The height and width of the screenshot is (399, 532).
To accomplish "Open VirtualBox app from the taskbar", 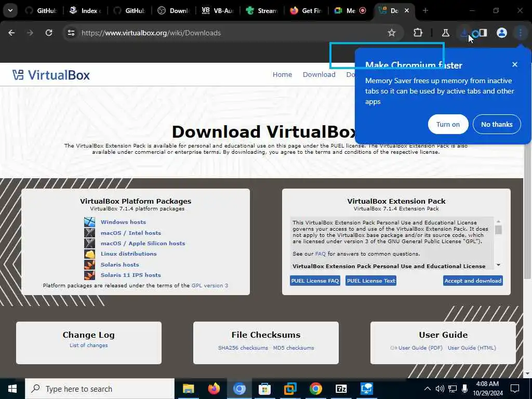I will [290, 389].
